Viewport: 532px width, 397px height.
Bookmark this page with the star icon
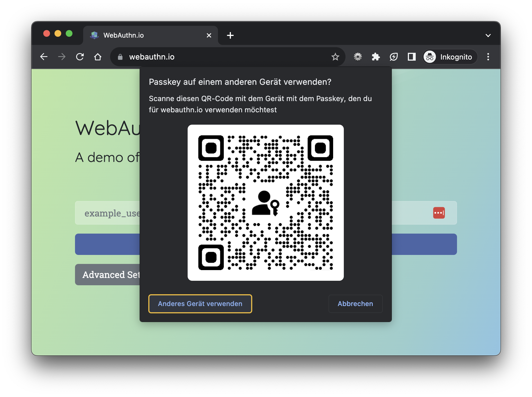pyautogui.click(x=335, y=57)
